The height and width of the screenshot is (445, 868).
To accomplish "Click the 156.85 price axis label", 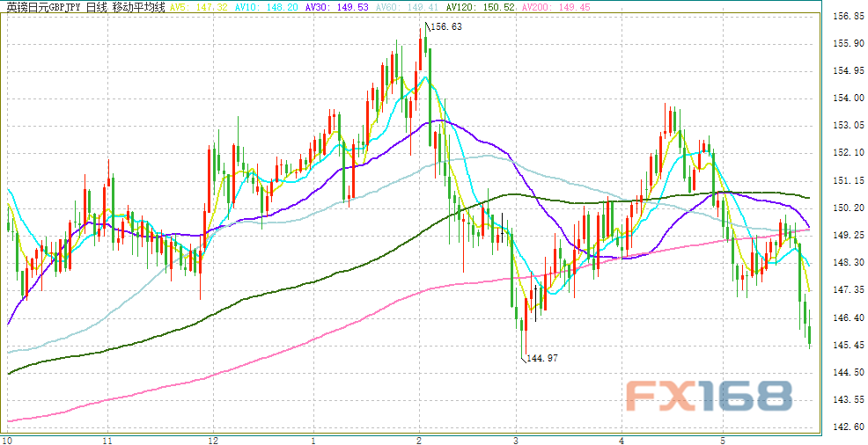I will [847, 16].
